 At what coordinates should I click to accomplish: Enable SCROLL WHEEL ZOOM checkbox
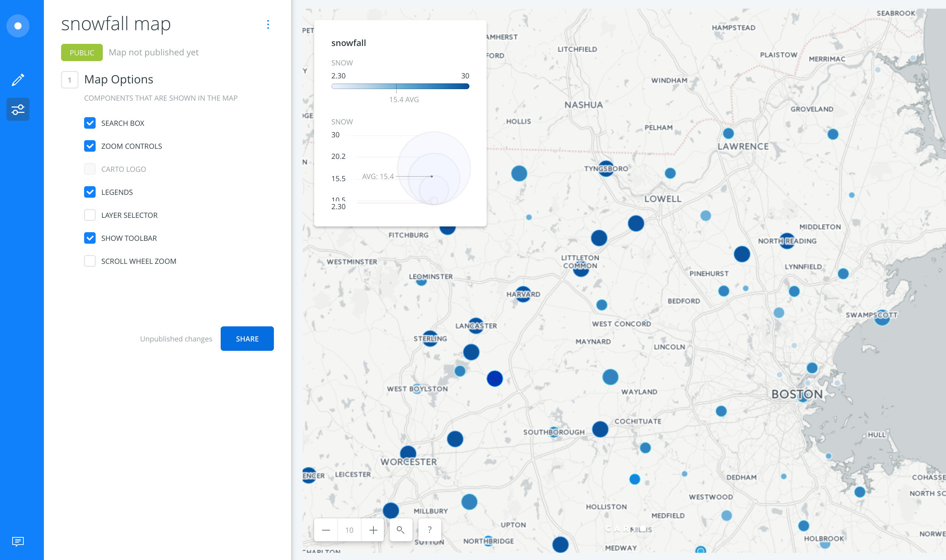tap(90, 261)
